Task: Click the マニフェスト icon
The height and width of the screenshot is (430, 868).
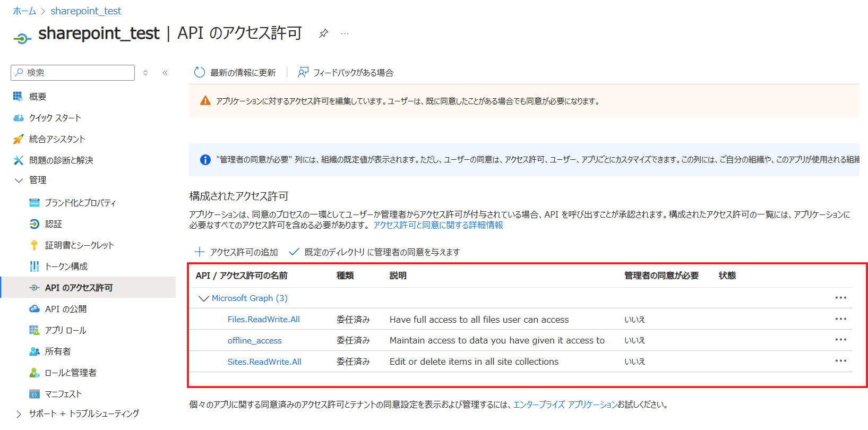Action: coord(35,394)
